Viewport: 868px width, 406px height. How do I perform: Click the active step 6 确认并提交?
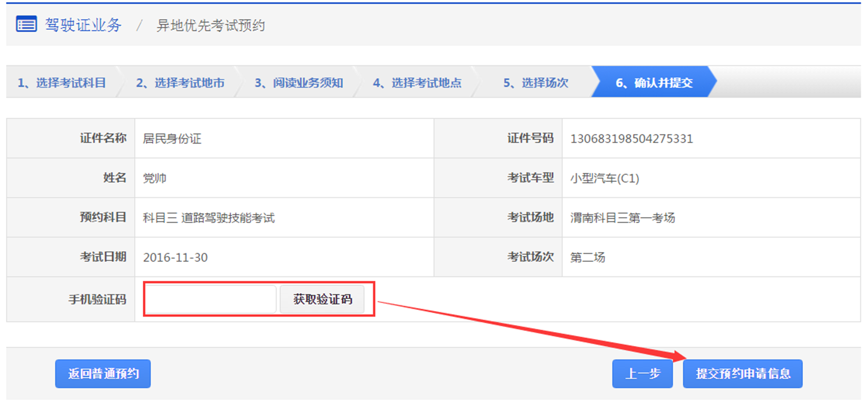tap(654, 82)
